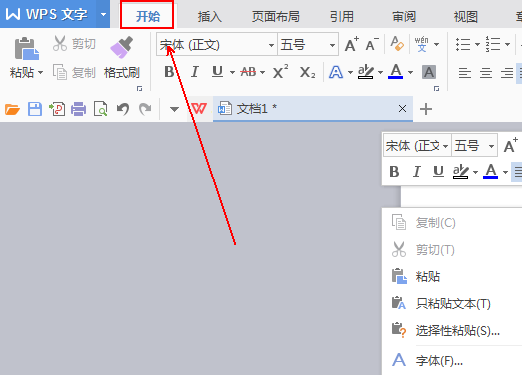Add a new document tab with plus

click(x=426, y=109)
